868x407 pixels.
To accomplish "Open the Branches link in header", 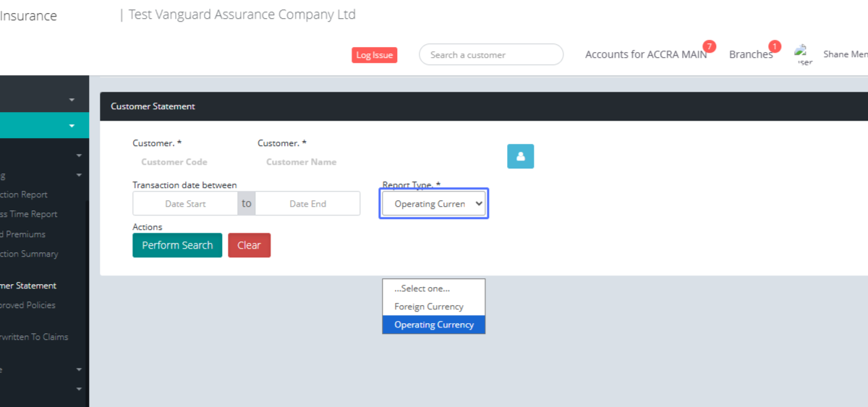I will coord(749,55).
